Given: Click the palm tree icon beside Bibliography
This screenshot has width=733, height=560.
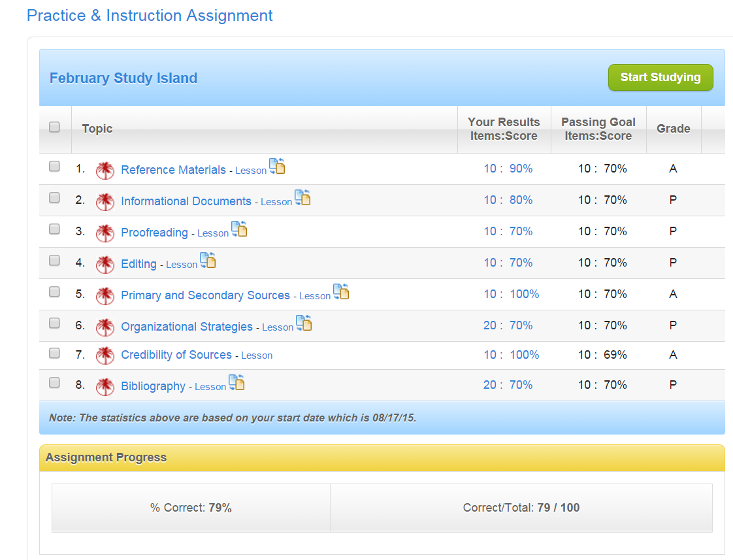Looking at the screenshot, I should point(105,387).
